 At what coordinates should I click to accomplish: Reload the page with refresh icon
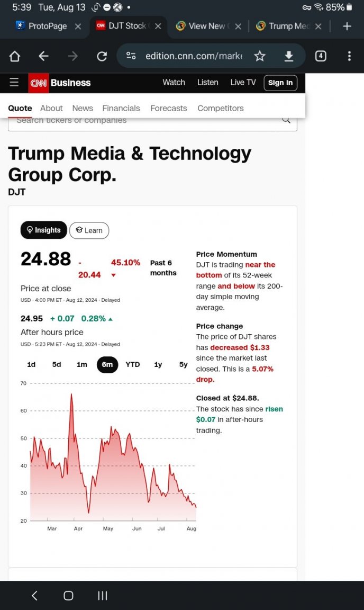click(x=102, y=57)
